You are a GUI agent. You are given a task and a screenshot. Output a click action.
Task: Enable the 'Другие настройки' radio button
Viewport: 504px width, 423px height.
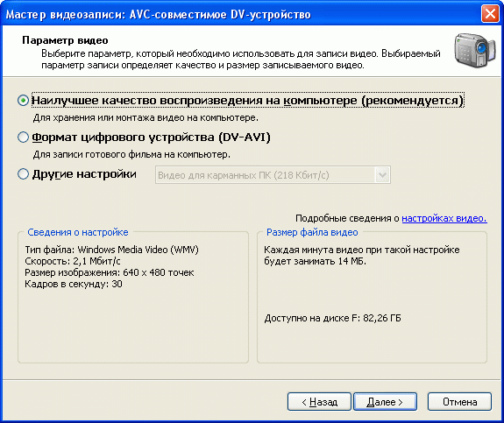(x=23, y=174)
